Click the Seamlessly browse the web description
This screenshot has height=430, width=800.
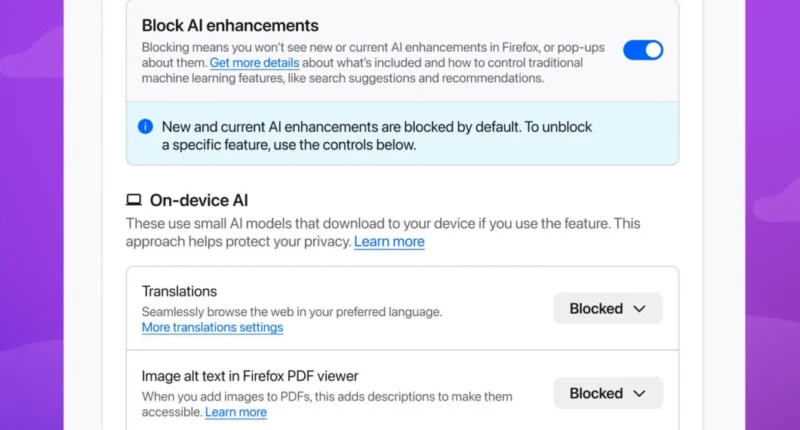[291, 312]
